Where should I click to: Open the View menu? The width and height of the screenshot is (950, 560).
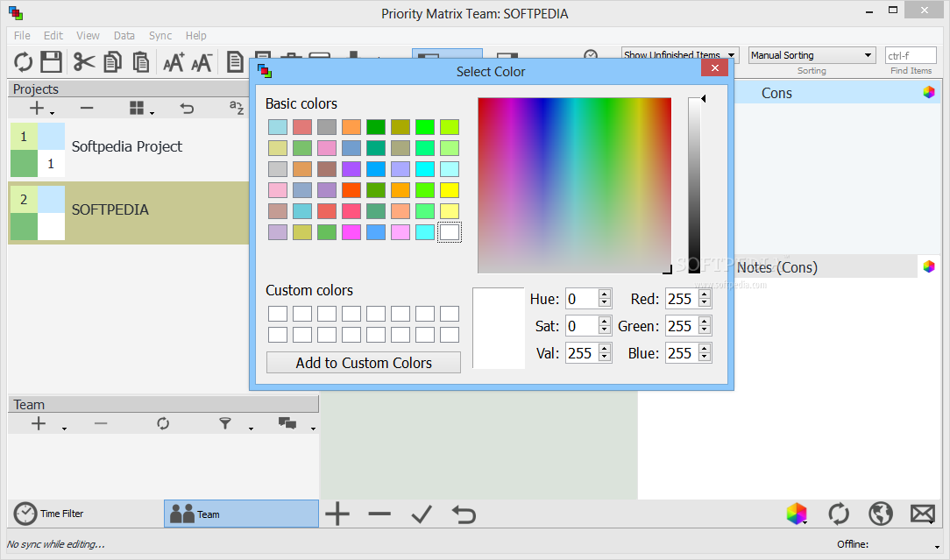click(x=88, y=36)
